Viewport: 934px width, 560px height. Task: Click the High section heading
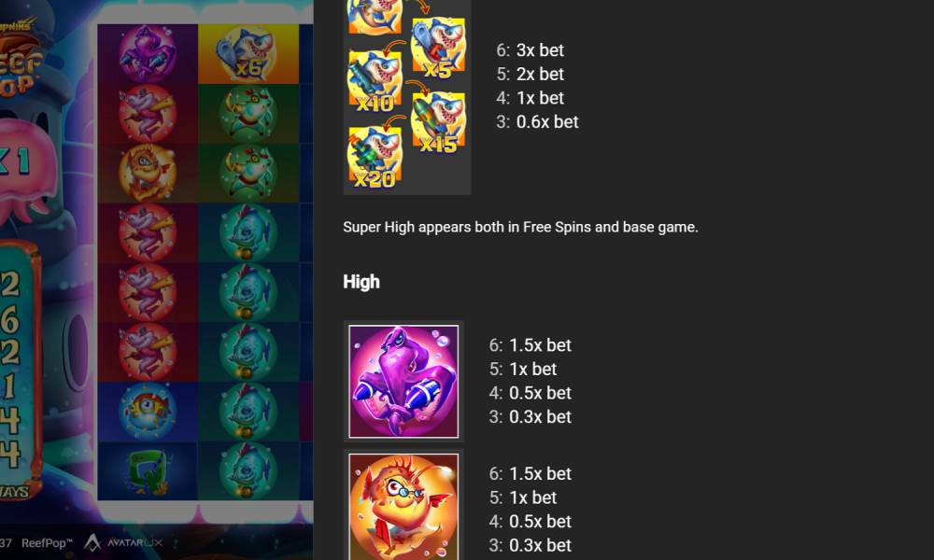tap(361, 282)
